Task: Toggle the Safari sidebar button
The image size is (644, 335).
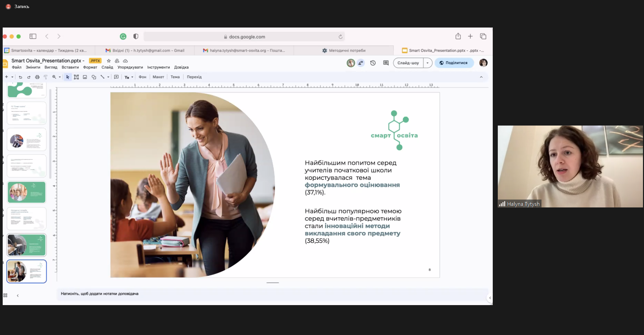Action: pyautogui.click(x=33, y=36)
